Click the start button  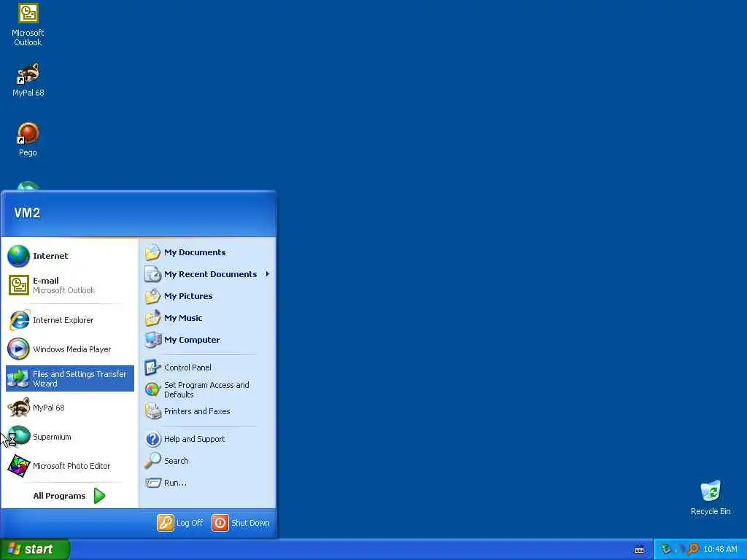pyautogui.click(x=35, y=549)
